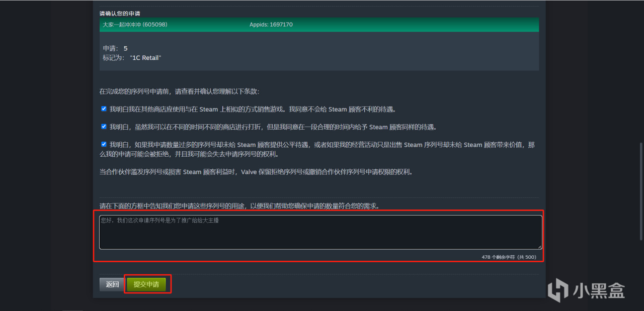This screenshot has height=311, width=644.
Task: Uncheck the first agreement about selling similarly on other stores
Action: 104,109
